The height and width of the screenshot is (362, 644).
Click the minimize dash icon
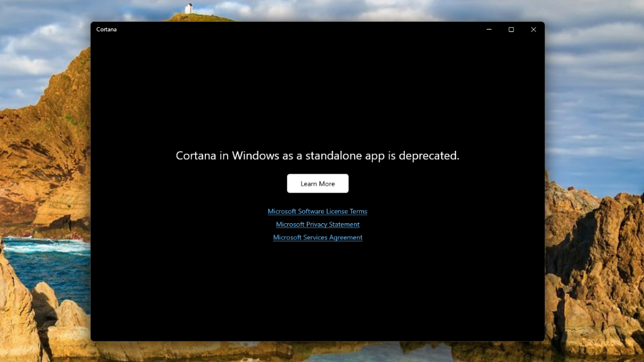pos(488,29)
